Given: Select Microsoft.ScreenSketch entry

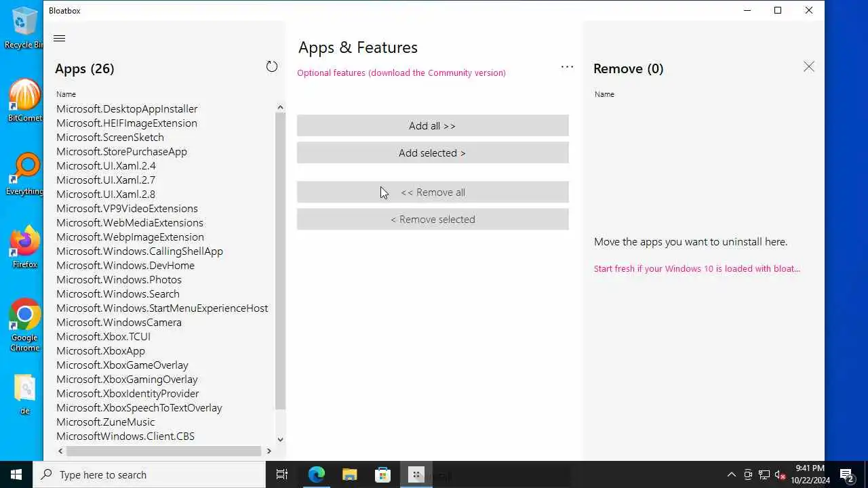Looking at the screenshot, I should click(x=110, y=137).
